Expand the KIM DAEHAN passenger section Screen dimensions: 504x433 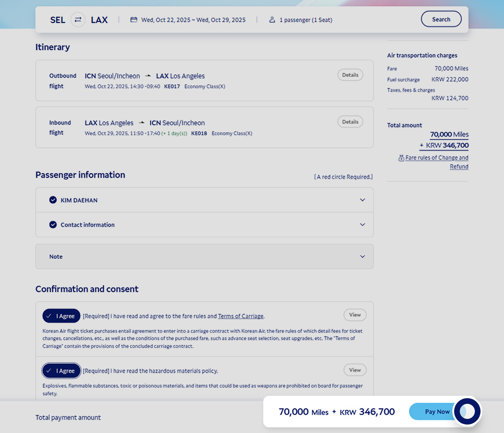(362, 200)
